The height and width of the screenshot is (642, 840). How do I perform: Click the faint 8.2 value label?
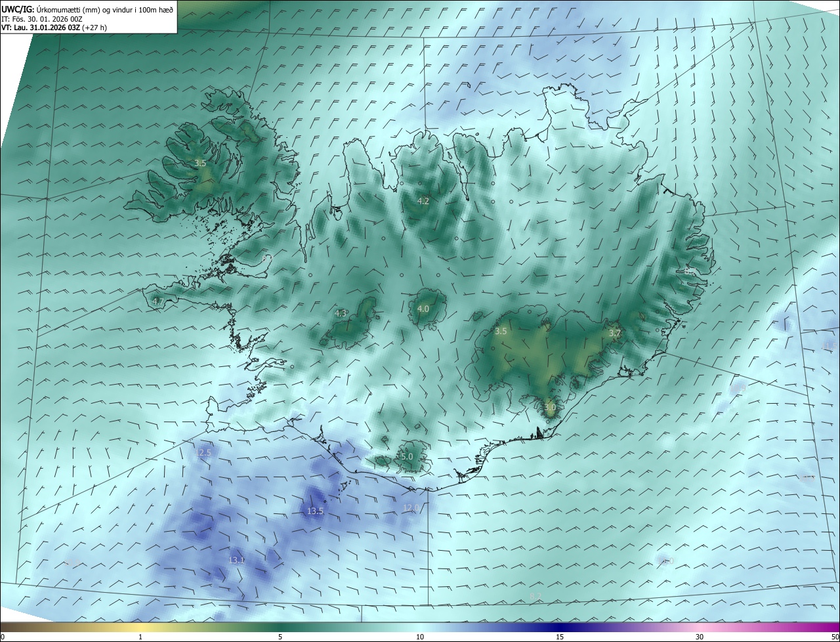tap(535, 596)
